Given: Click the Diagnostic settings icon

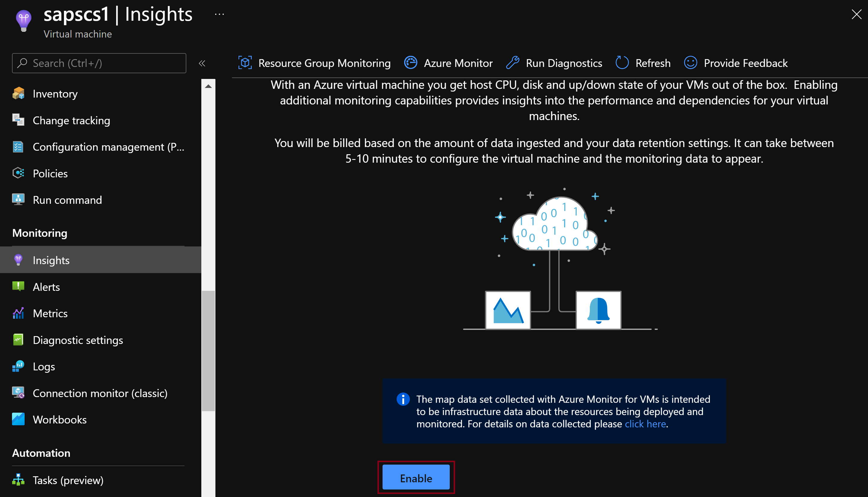Looking at the screenshot, I should coord(18,340).
